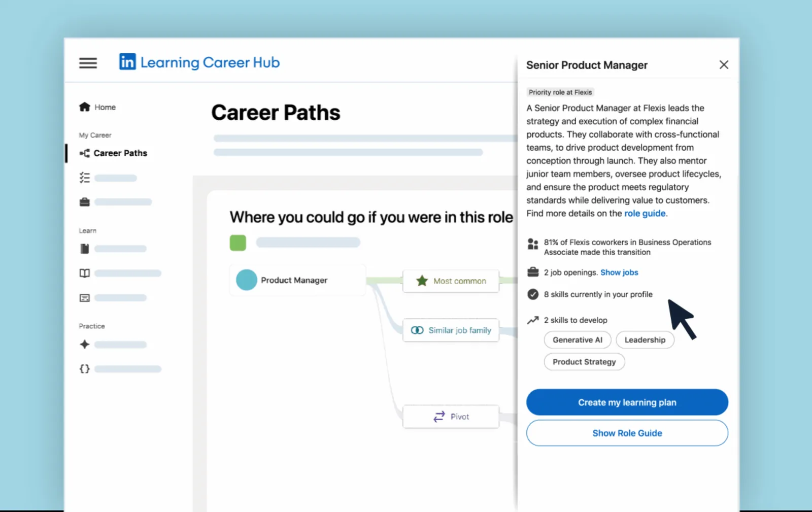Open the hamburger navigation menu
The image size is (812, 512).
(88, 63)
